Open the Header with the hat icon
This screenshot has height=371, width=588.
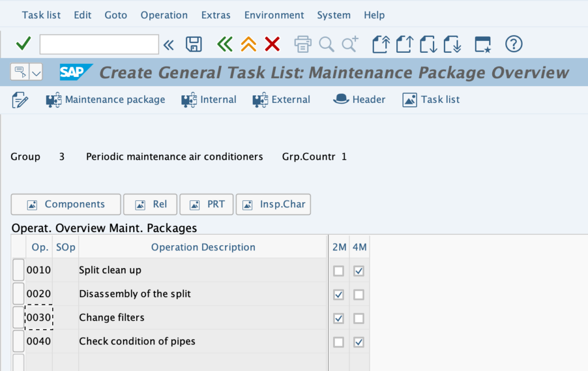[x=359, y=100]
